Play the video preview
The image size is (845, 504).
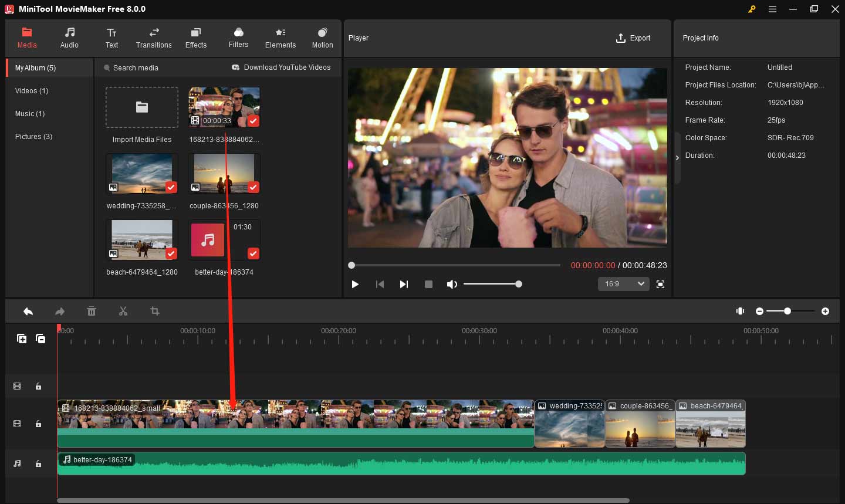[x=355, y=284]
